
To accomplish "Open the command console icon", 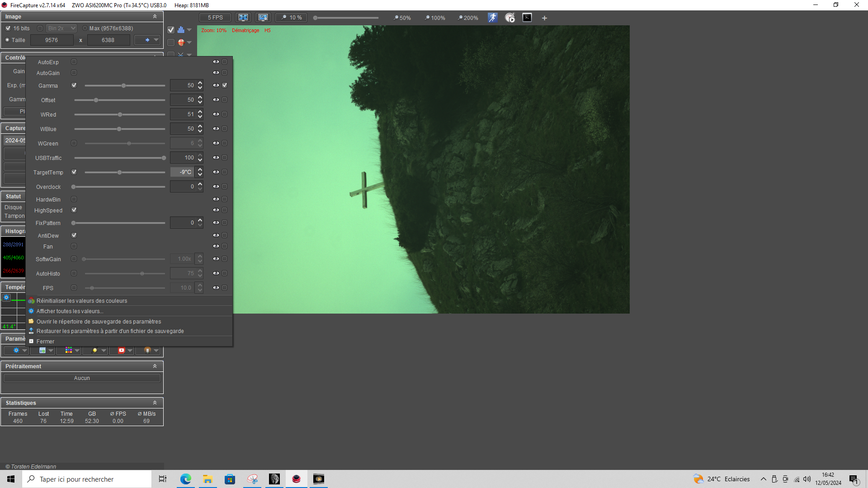I will pyautogui.click(x=527, y=18).
